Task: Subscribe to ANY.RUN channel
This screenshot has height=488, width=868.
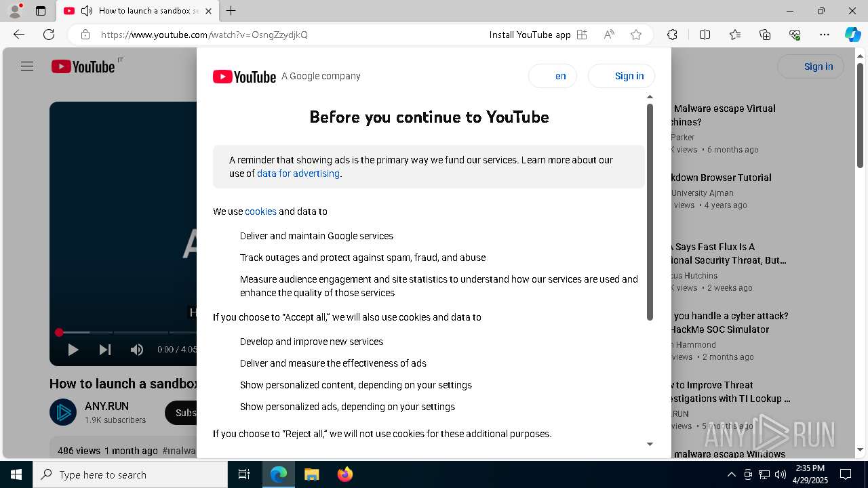Action: point(181,413)
